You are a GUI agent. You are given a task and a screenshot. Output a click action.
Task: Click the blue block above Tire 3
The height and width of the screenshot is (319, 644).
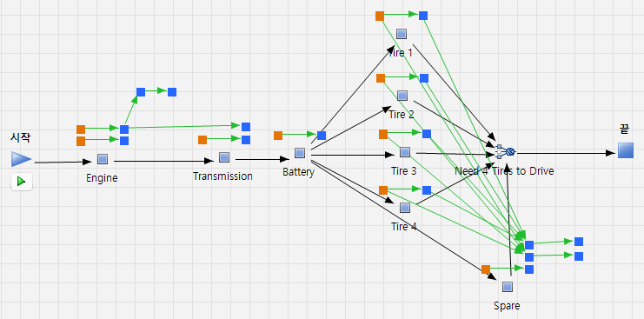(427, 134)
